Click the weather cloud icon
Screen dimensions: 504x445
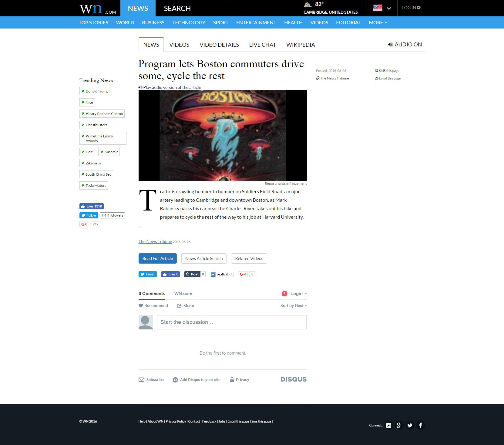(308, 5)
